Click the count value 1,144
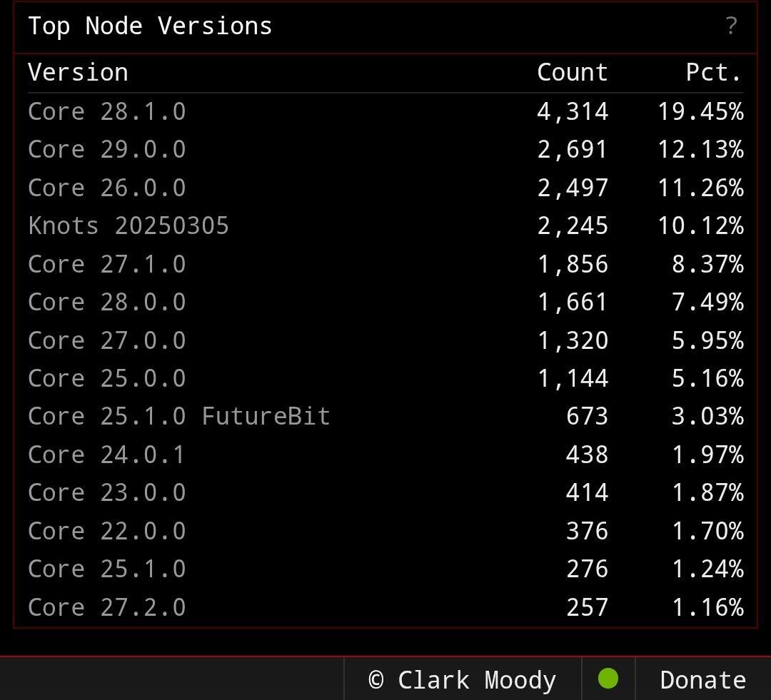The height and width of the screenshot is (700, 771). [573, 379]
